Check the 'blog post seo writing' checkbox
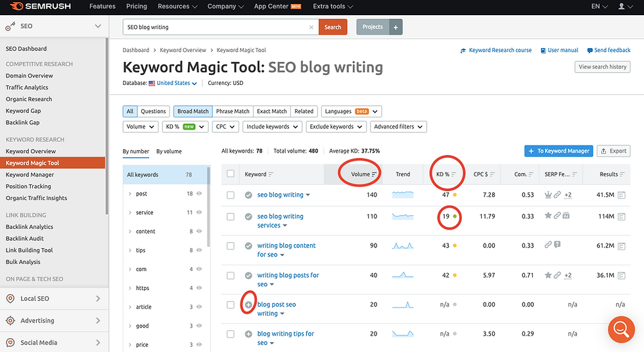The height and width of the screenshot is (352, 644). 231,305
